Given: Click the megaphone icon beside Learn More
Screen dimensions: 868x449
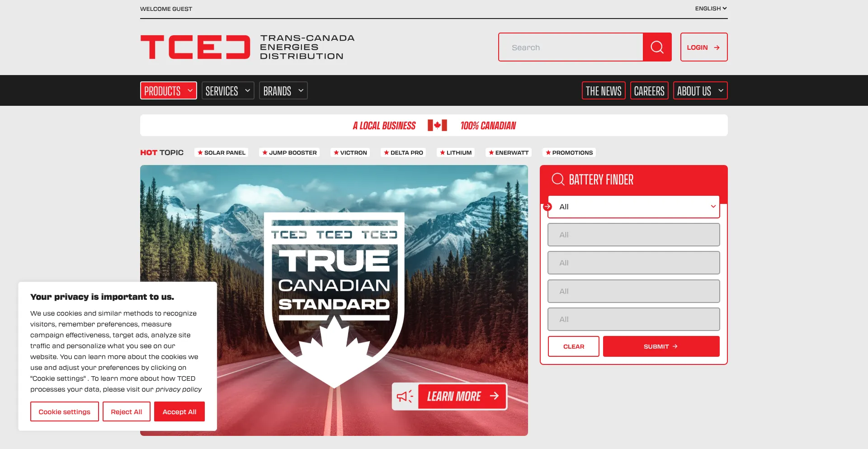Looking at the screenshot, I should tap(405, 397).
